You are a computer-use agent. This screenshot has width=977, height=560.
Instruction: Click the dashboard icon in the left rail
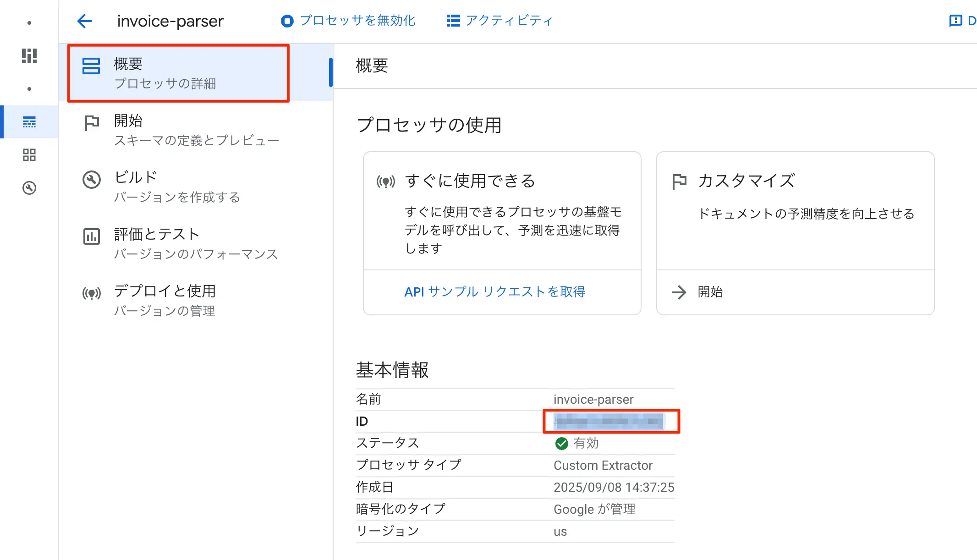(x=29, y=56)
